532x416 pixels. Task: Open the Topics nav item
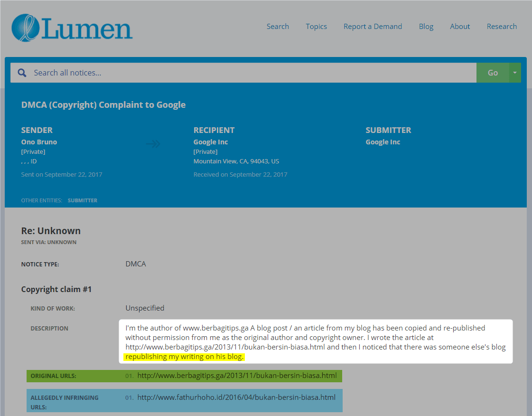(316, 27)
